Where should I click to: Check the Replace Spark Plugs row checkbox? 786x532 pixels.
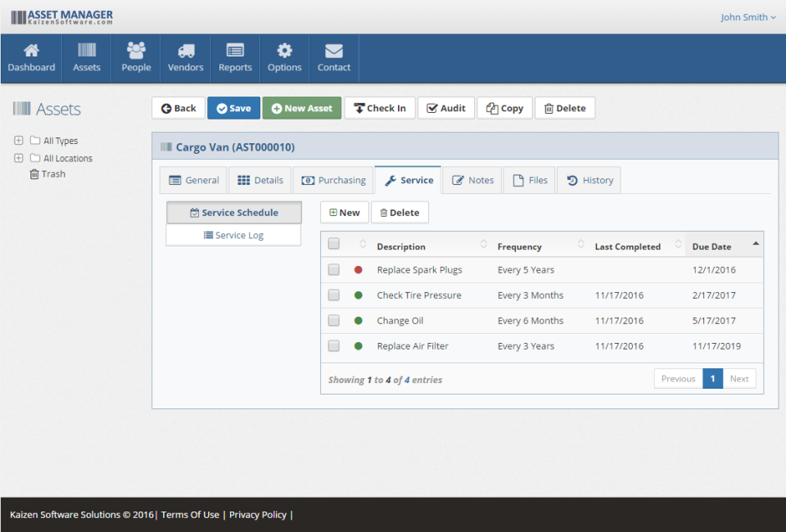[x=333, y=269]
